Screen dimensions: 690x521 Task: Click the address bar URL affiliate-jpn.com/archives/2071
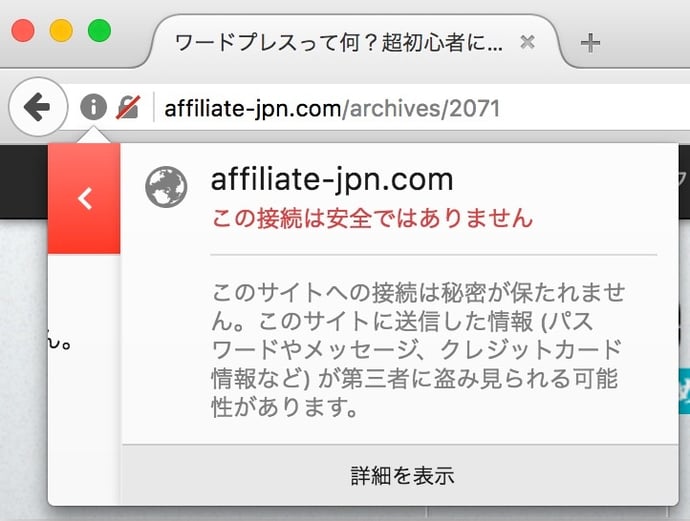coord(331,108)
